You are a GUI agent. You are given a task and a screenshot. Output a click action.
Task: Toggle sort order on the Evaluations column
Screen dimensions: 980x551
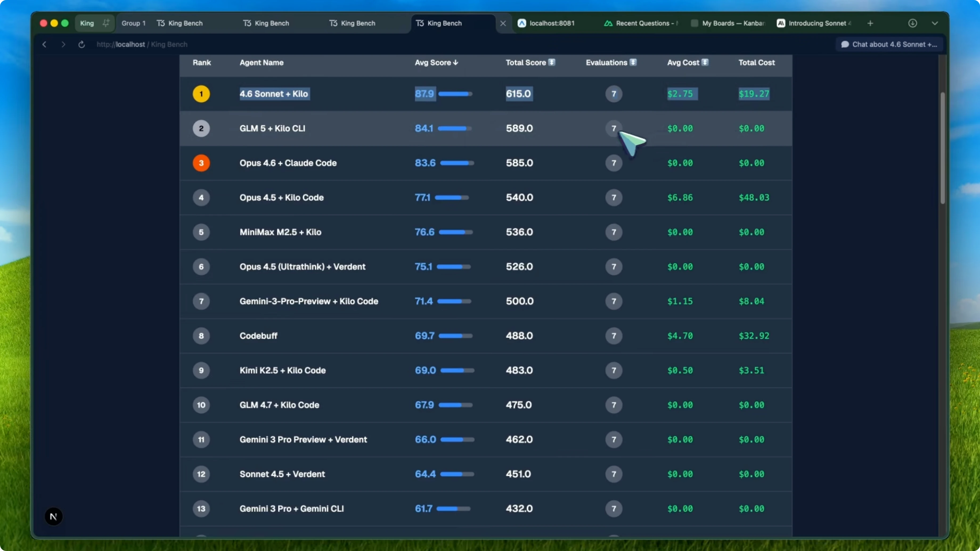click(633, 62)
